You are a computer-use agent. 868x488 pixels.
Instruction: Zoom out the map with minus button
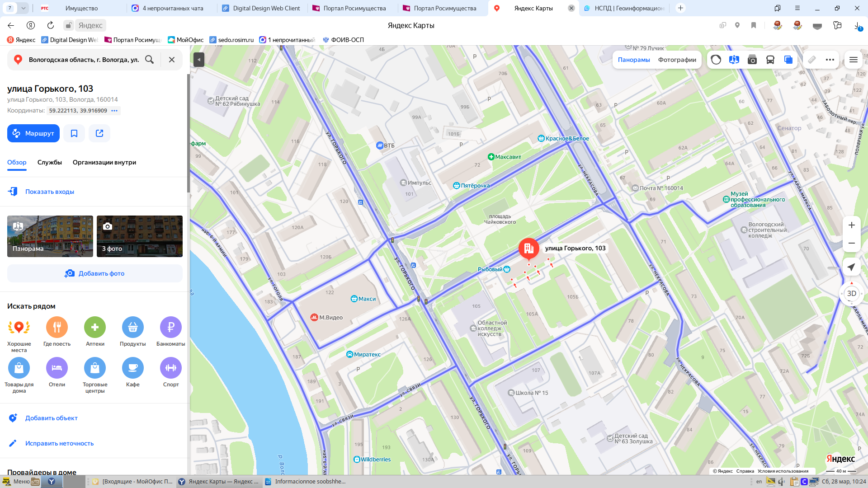tap(852, 243)
